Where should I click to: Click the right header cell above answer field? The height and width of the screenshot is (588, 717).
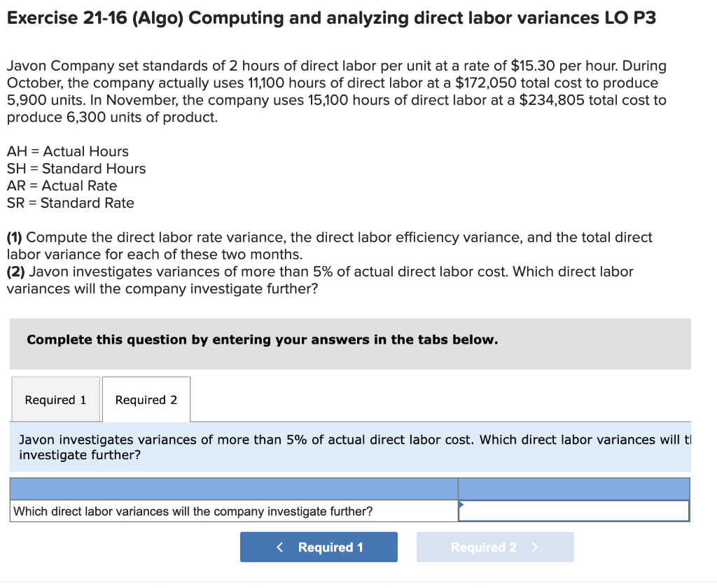[574, 489]
